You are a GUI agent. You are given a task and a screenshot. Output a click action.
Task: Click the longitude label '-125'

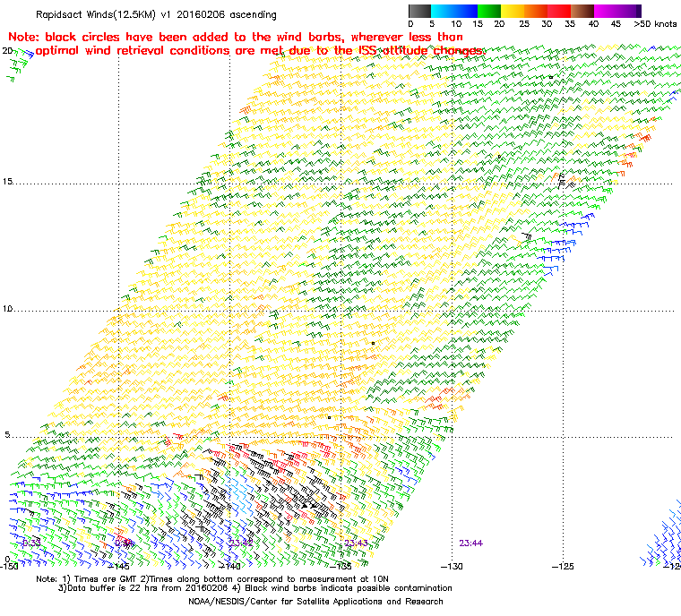564,566
